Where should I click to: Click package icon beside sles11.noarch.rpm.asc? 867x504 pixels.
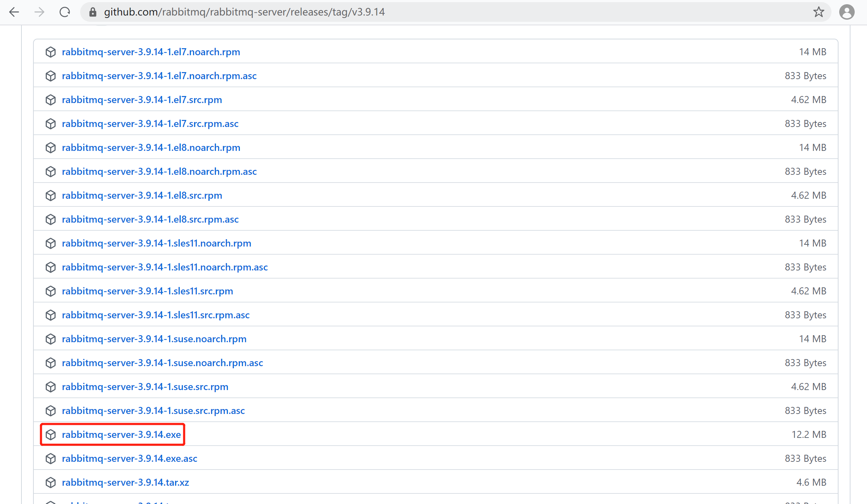click(x=51, y=267)
